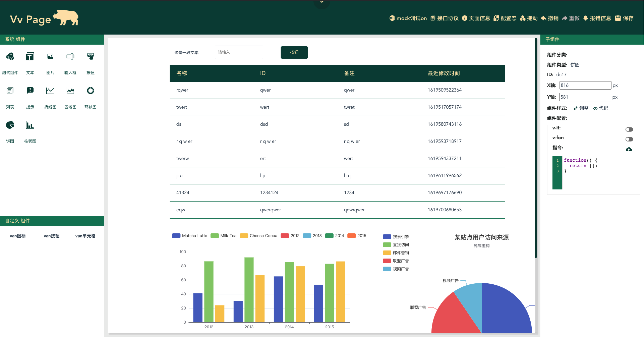Click the X轴 position input field
Viewport: 644px width, 337px height.
point(585,85)
